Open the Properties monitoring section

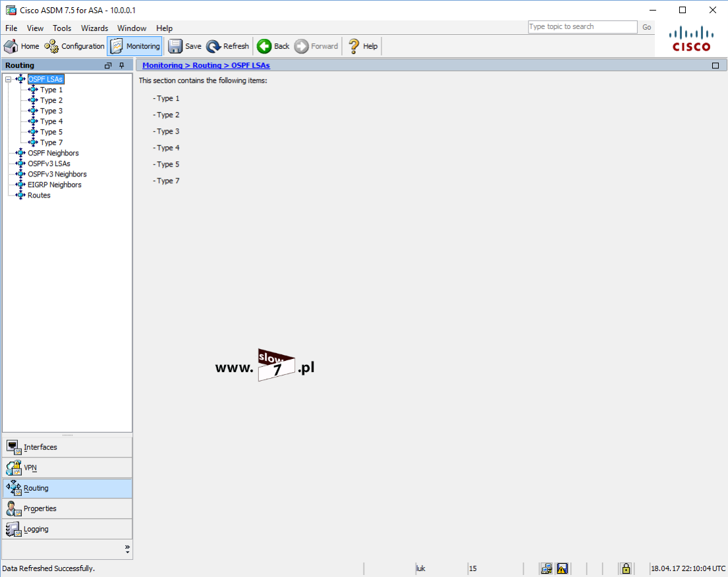[x=67, y=508]
